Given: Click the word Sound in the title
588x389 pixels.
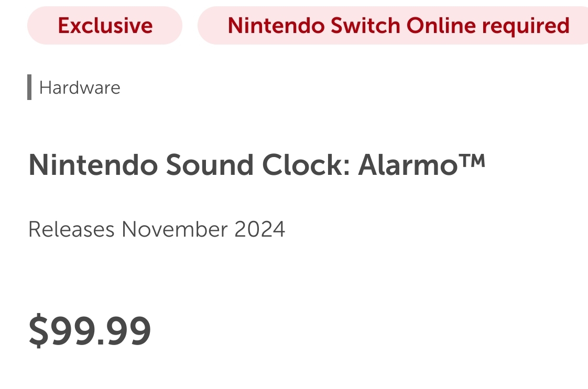Looking at the screenshot, I should pos(210,165).
